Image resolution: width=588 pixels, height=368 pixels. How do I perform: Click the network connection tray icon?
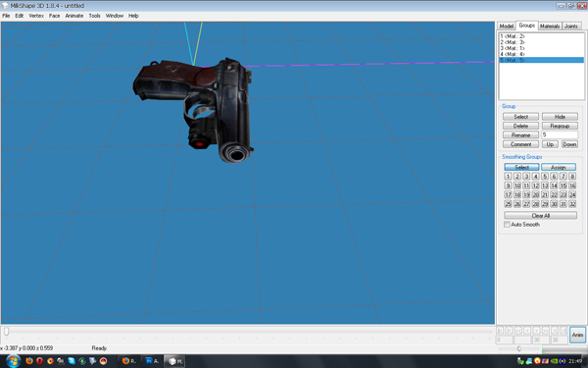529,361
